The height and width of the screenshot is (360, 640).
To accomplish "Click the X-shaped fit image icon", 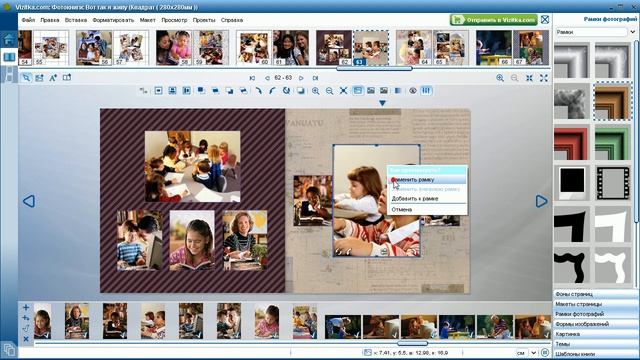I will 343,91.
